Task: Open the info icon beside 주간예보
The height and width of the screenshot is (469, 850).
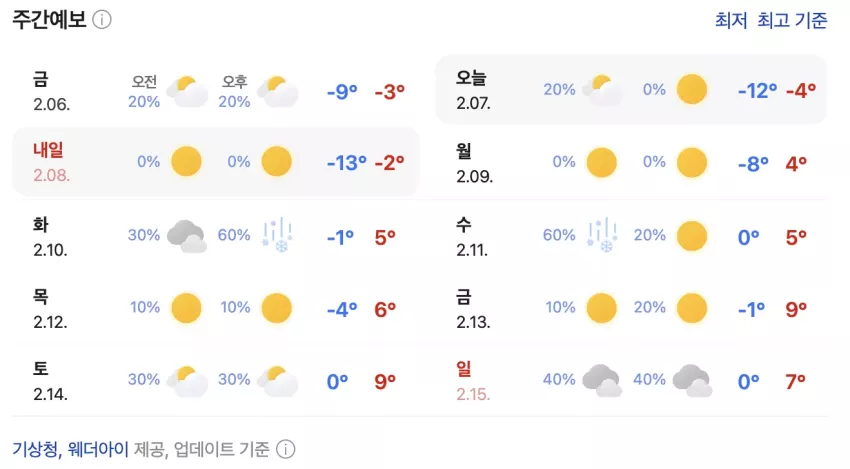Action: [x=102, y=20]
